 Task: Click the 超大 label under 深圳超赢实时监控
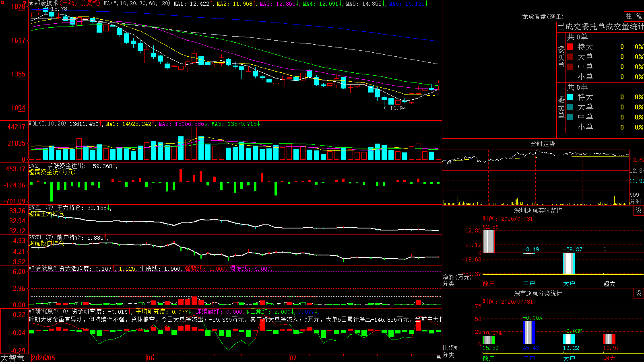click(609, 284)
